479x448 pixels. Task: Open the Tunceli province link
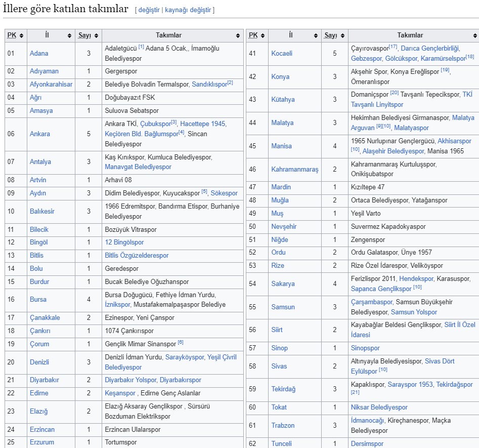coord(281,444)
